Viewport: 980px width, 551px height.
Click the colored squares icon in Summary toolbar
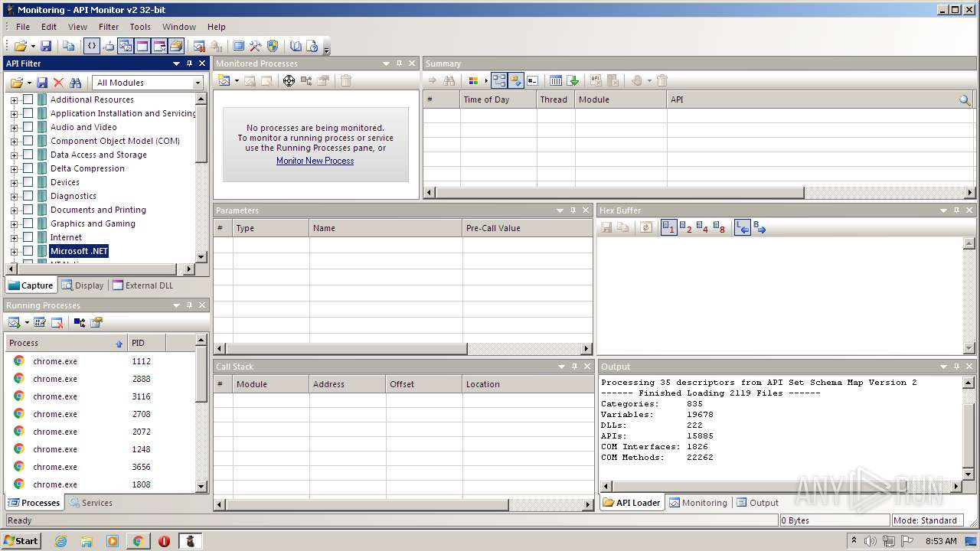click(473, 80)
